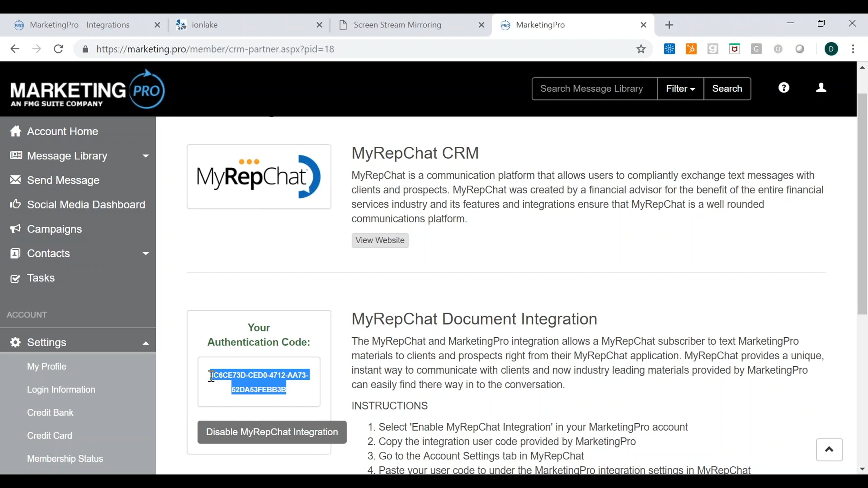The image size is (868, 488).
Task: Open the Filter dropdown
Action: pos(680,89)
